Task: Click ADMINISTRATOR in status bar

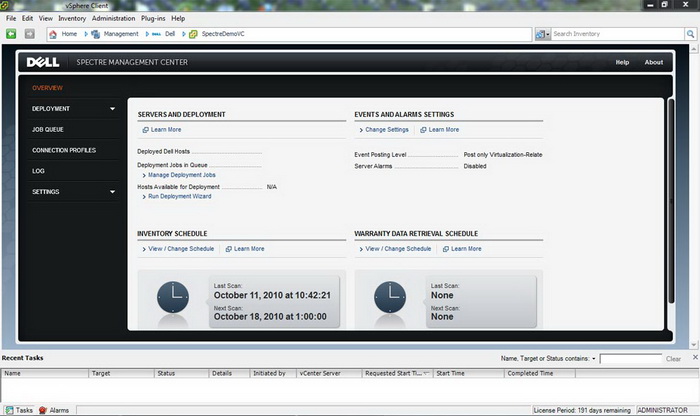Action: pyautogui.click(x=662, y=410)
